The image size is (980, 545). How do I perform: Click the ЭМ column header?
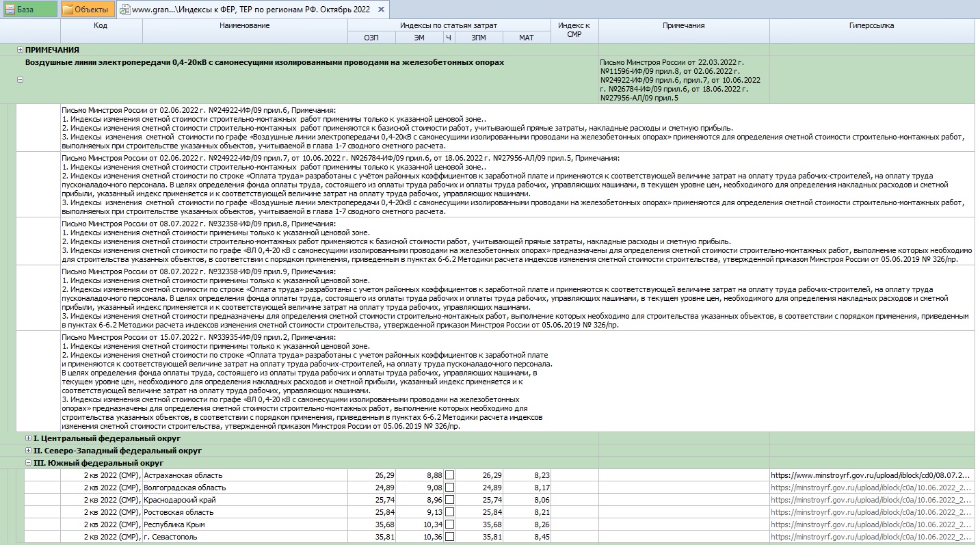[419, 38]
